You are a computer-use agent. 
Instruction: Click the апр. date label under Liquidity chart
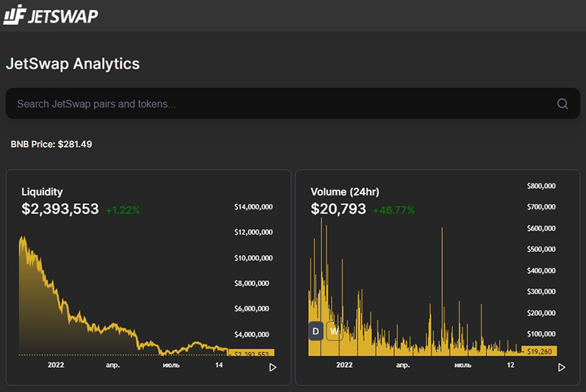click(x=113, y=365)
